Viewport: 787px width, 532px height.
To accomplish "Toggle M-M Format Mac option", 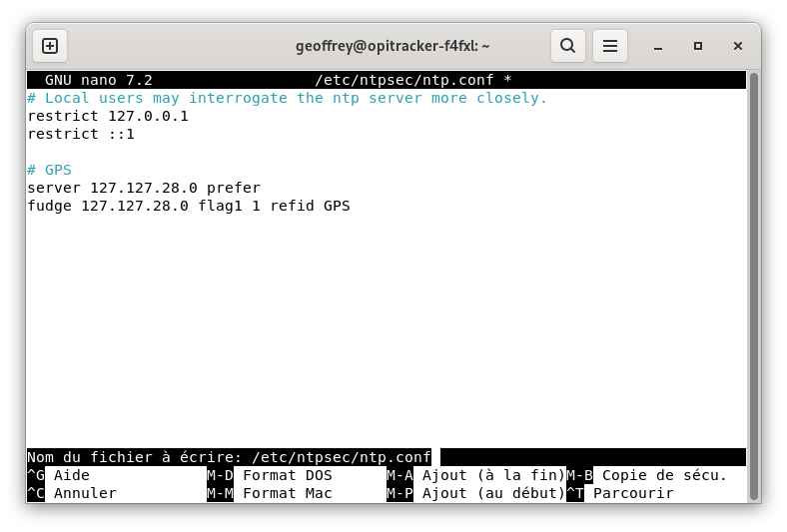I will point(270,493).
